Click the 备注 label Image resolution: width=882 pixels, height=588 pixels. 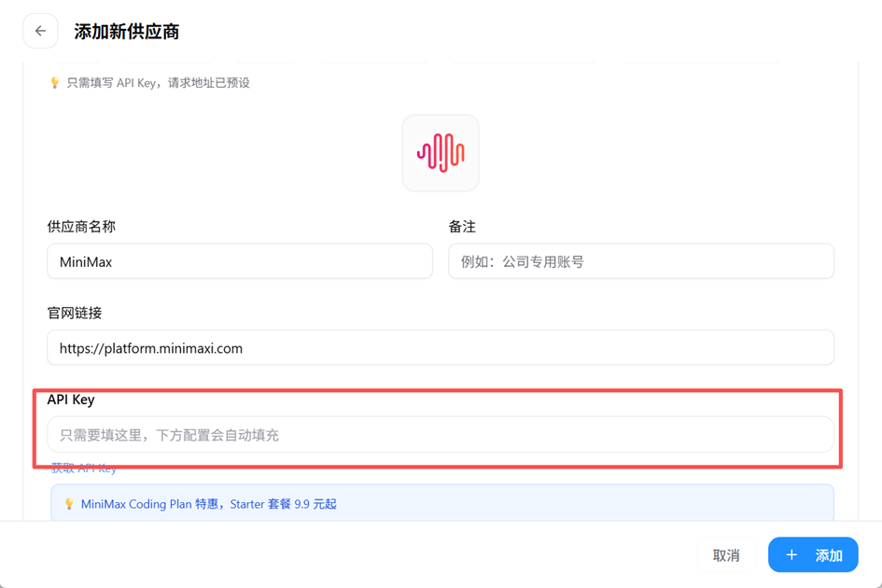tap(462, 227)
